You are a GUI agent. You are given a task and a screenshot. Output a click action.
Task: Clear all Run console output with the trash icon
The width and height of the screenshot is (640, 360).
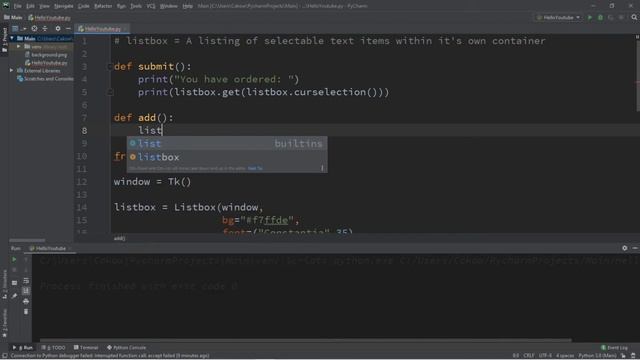[x=26, y=311]
